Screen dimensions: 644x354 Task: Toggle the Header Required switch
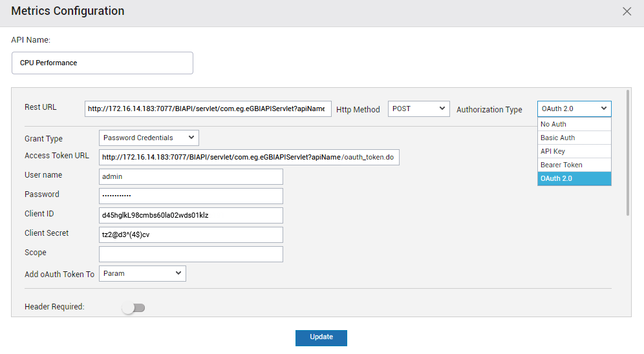[133, 307]
